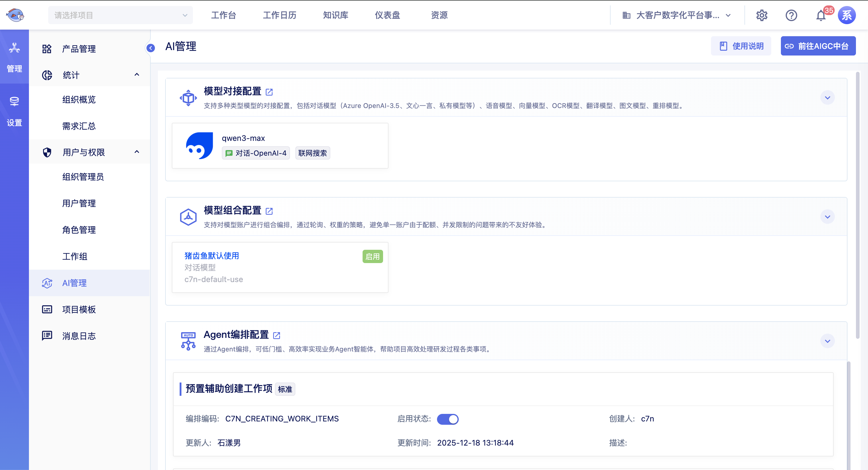This screenshot has height=470, width=868.
Task: Collapse the 模型组合配置 section
Action: (x=827, y=217)
